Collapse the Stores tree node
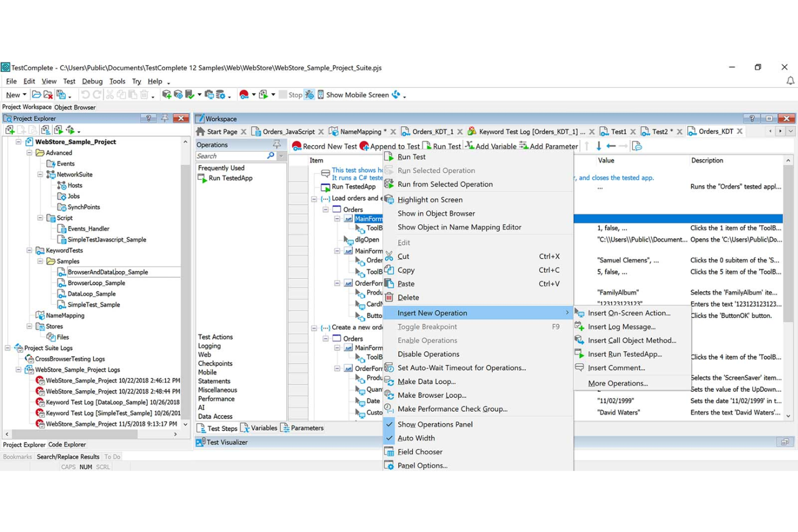The image size is (798, 532). 29,326
